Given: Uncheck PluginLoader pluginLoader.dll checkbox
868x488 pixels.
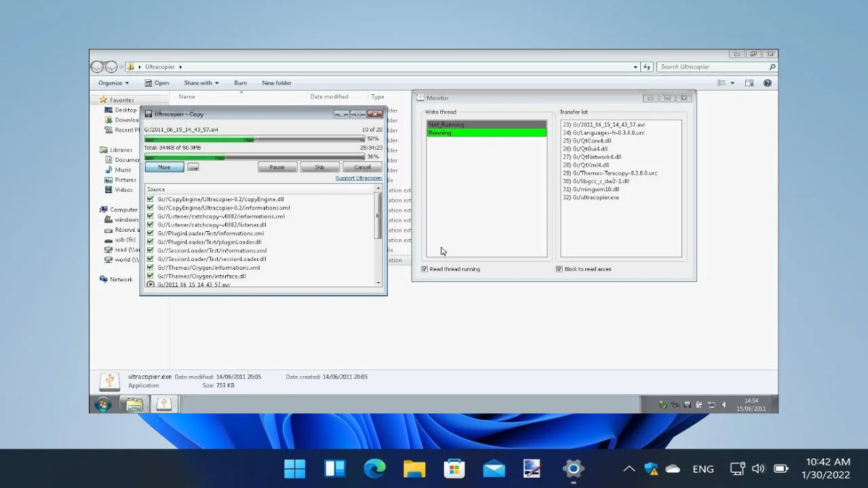Looking at the screenshot, I should coord(150,242).
